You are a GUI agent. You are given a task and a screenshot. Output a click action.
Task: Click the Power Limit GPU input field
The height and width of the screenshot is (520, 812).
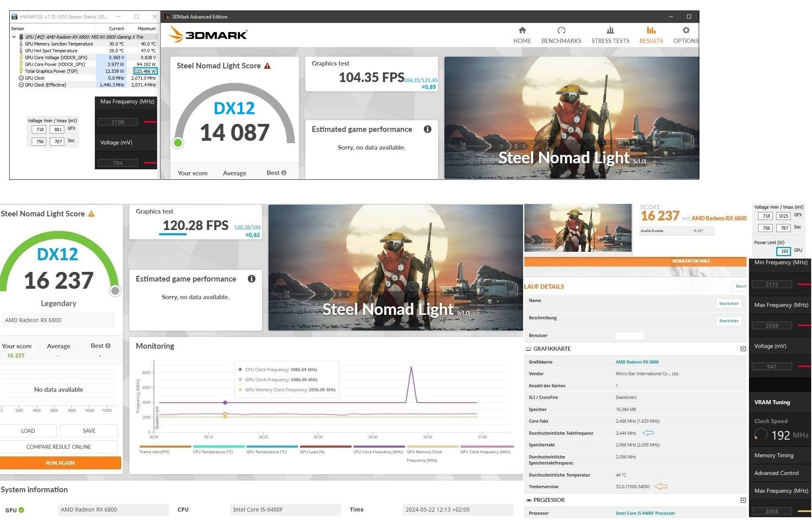[x=783, y=251]
